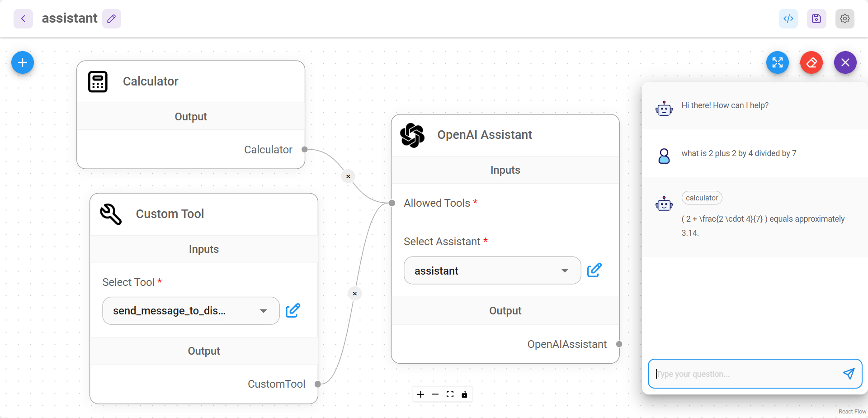Open the API code embed dialog
868x418 pixels.
point(788,19)
